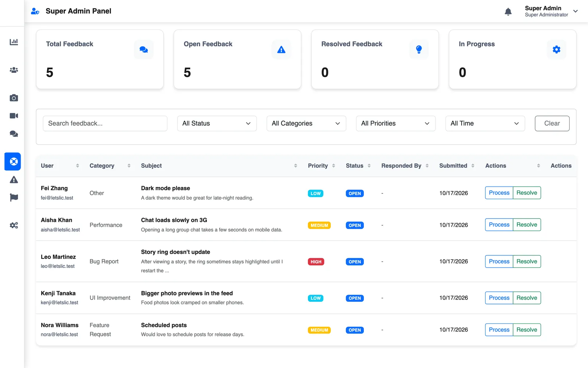Click the Open Feedback warning icon
This screenshot has width=588, height=368.
click(281, 50)
